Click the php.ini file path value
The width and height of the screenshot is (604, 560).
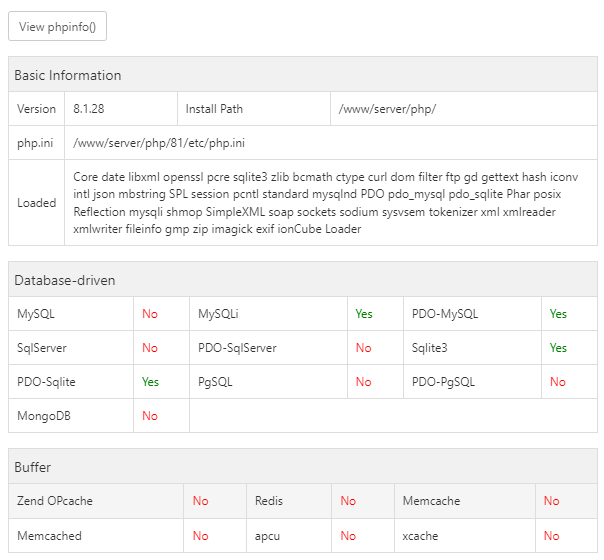pyautogui.click(x=159, y=143)
